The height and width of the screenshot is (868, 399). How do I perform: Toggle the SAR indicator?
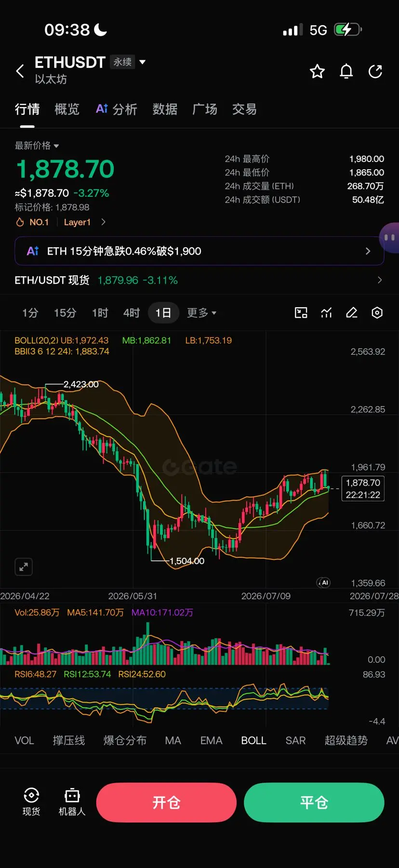click(295, 741)
